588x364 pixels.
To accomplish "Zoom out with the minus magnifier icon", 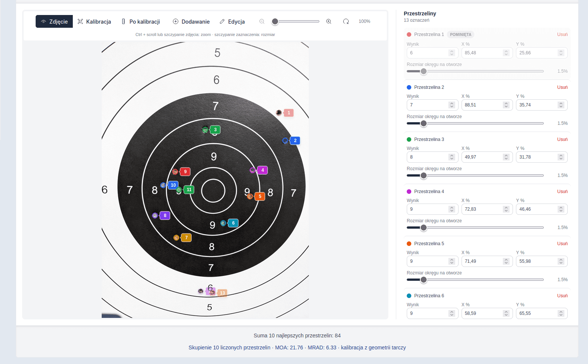I will [262, 21].
